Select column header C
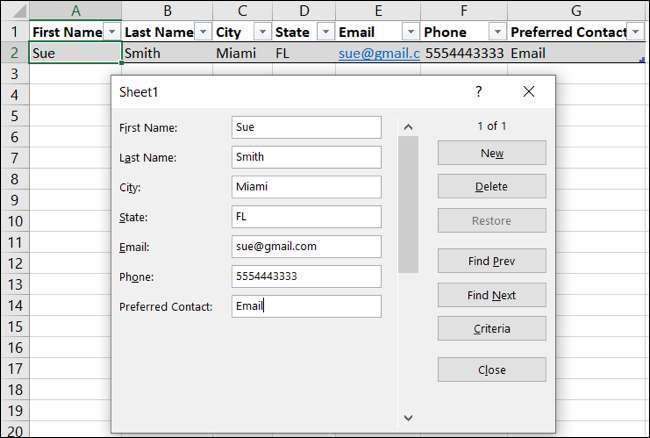Screen dimensions: 650x438 pos(241,9)
